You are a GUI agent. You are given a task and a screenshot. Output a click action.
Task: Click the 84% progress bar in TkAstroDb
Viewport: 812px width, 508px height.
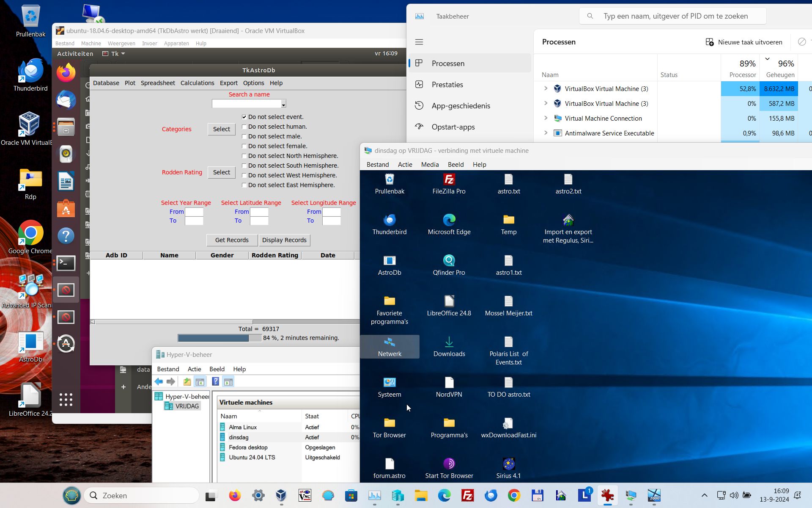tap(219, 338)
